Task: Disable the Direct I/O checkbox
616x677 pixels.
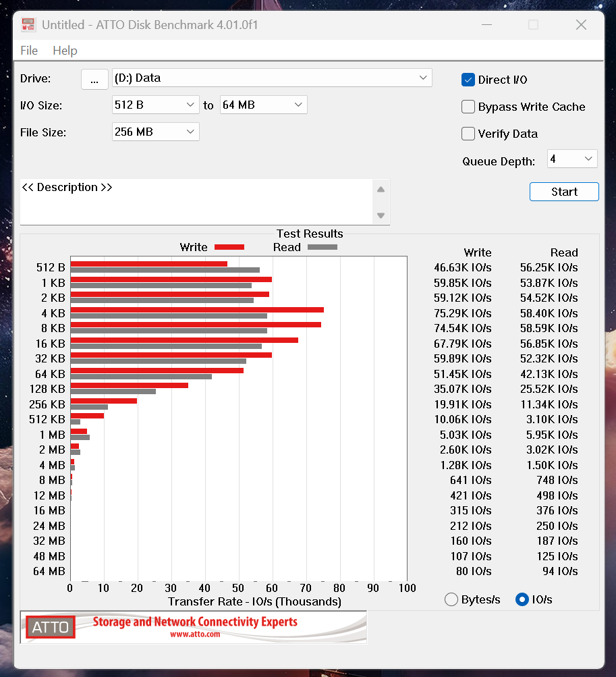Action: pos(468,80)
